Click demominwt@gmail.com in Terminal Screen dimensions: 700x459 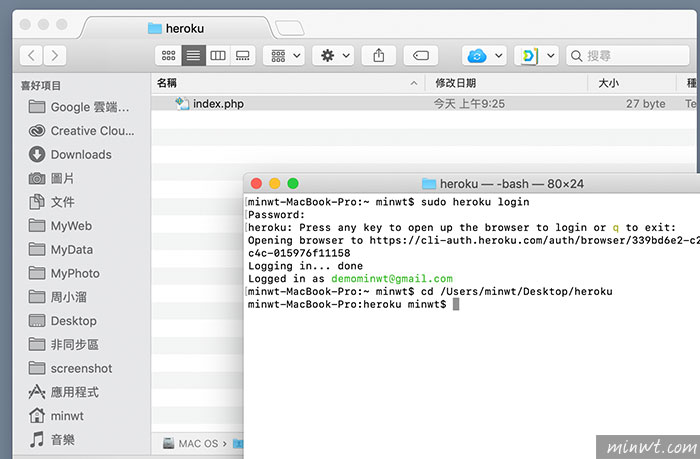392,279
